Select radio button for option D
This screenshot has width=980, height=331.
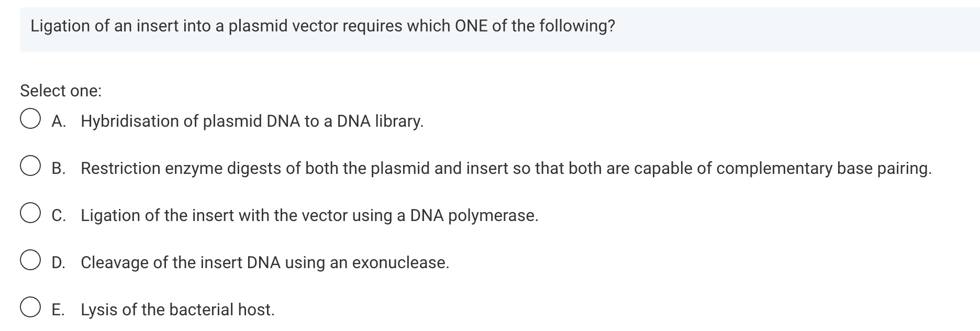30,261
